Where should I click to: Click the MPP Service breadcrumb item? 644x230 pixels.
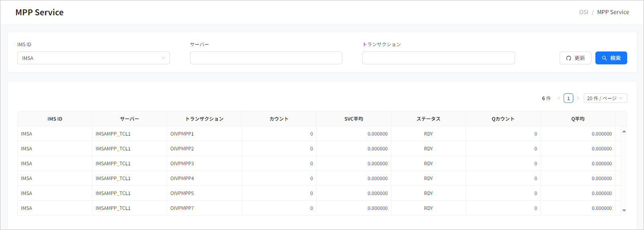(x=613, y=12)
